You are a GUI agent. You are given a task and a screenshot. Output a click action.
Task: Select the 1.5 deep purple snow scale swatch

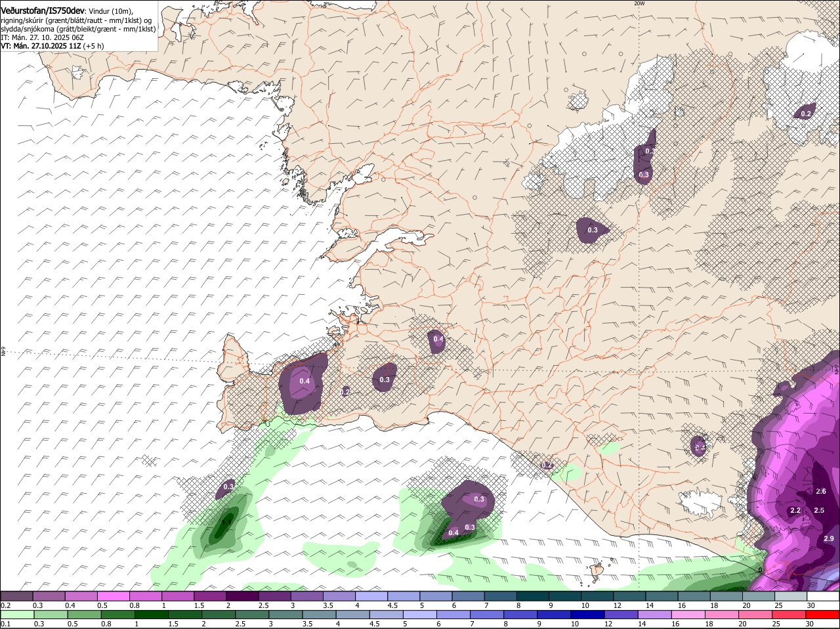pyautogui.click(x=210, y=596)
